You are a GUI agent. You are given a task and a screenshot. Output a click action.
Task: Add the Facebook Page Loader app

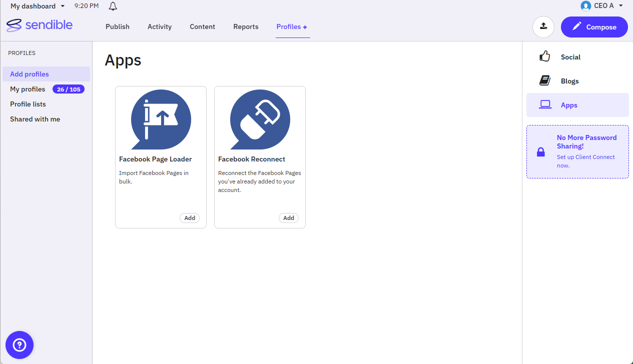(x=190, y=218)
